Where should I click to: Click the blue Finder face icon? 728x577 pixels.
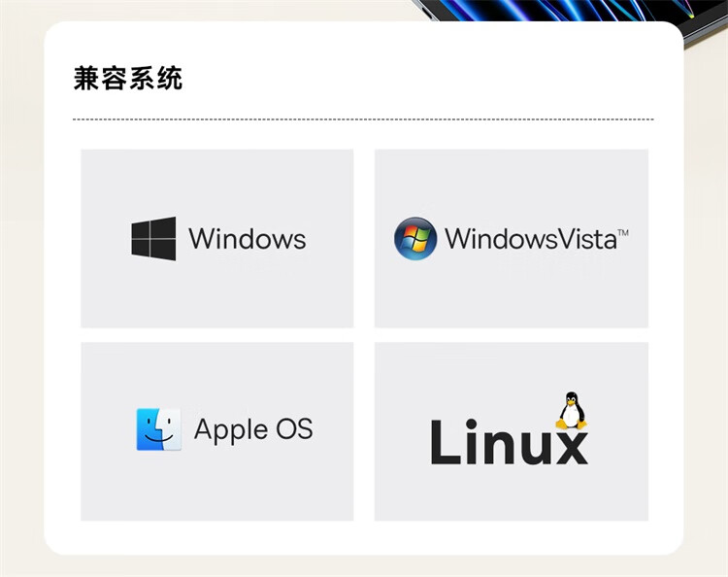click(159, 429)
